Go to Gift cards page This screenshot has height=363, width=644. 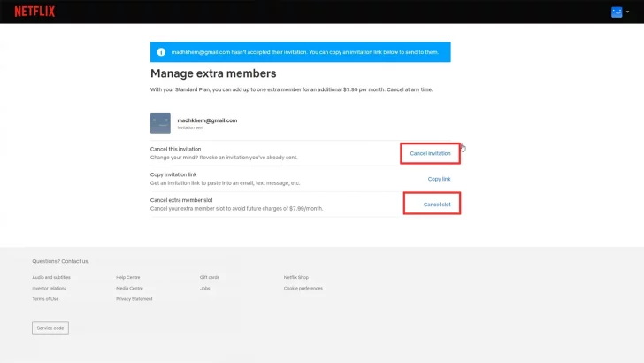(x=209, y=277)
